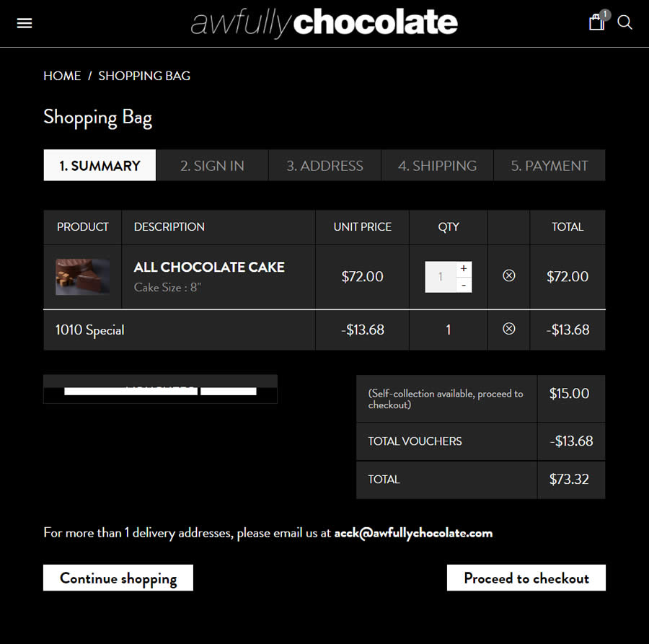The height and width of the screenshot is (644, 649).
Task: Click Continue shopping button
Action: (118, 578)
